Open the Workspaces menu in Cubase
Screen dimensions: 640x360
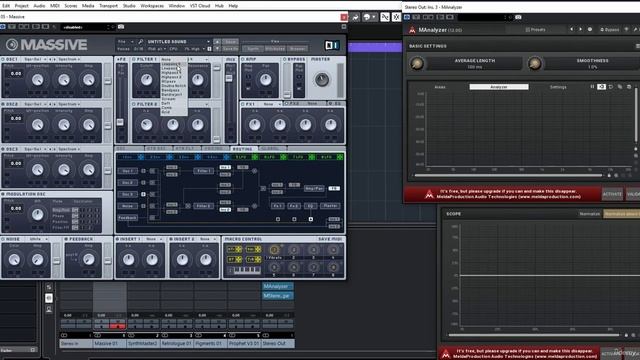pyautogui.click(x=152, y=6)
